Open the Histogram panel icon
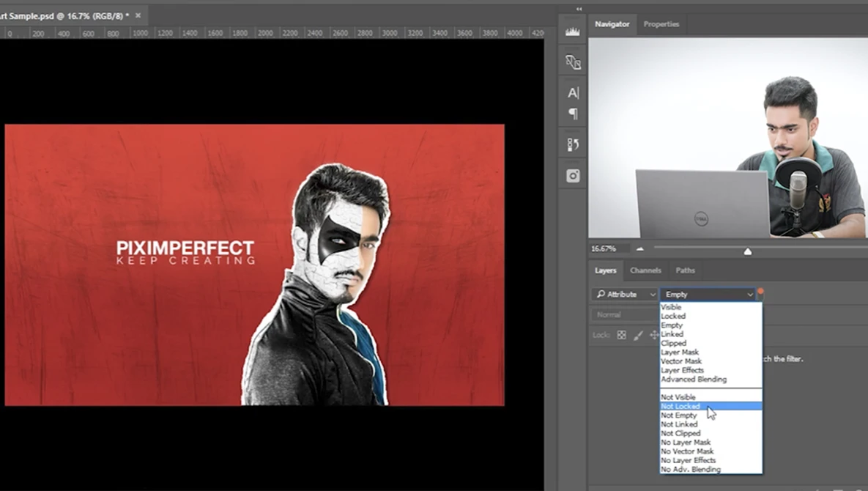 click(x=572, y=32)
